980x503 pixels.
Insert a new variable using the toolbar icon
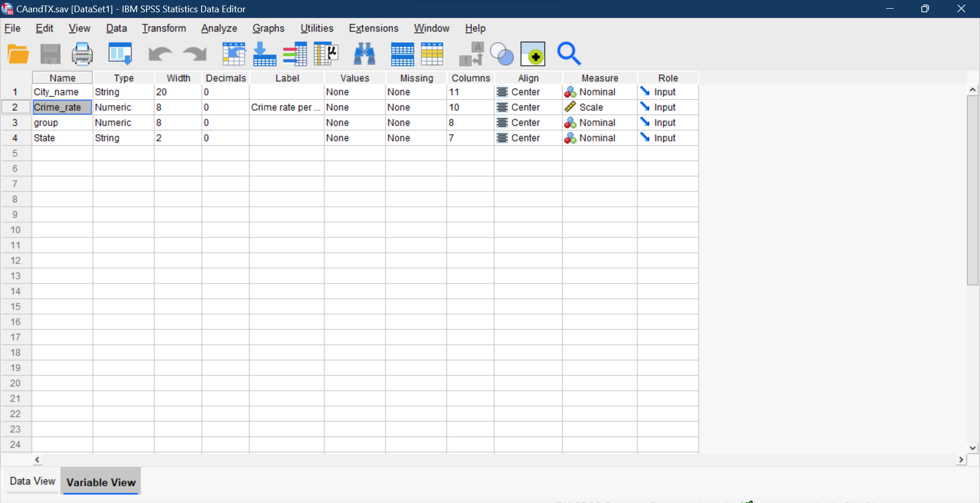click(x=432, y=54)
